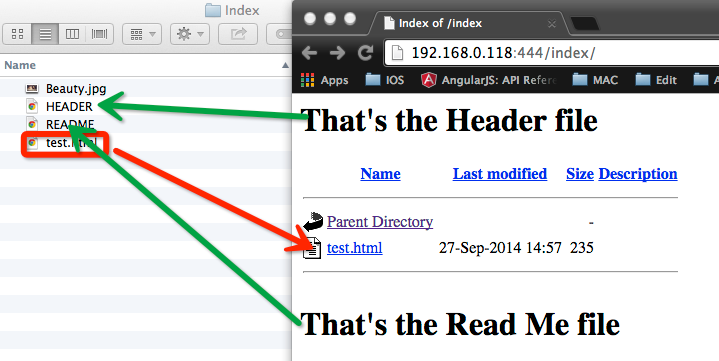Open the MAC bookmarks folder
The width and height of the screenshot is (719, 361).
595,80
